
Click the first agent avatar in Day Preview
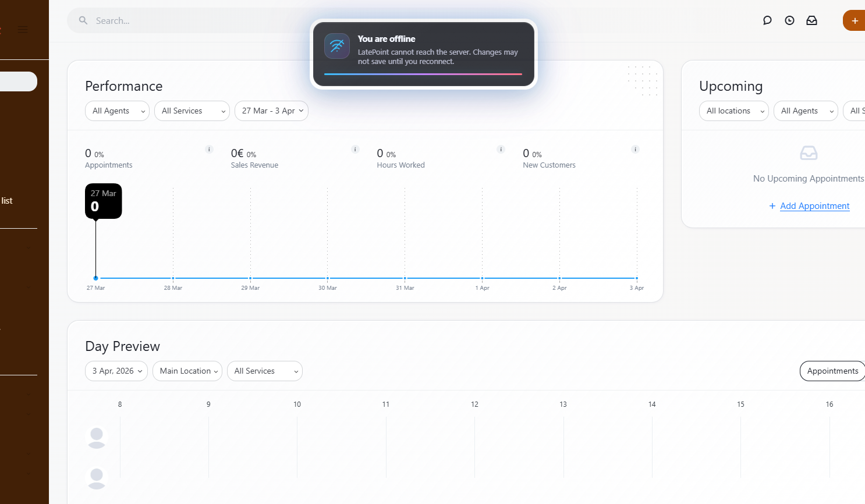coord(97,437)
